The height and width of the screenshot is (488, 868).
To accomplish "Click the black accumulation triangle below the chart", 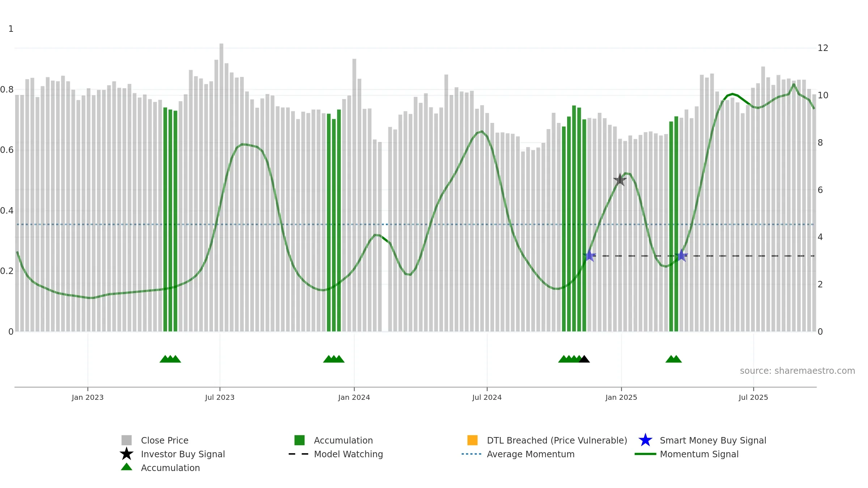I will [584, 359].
